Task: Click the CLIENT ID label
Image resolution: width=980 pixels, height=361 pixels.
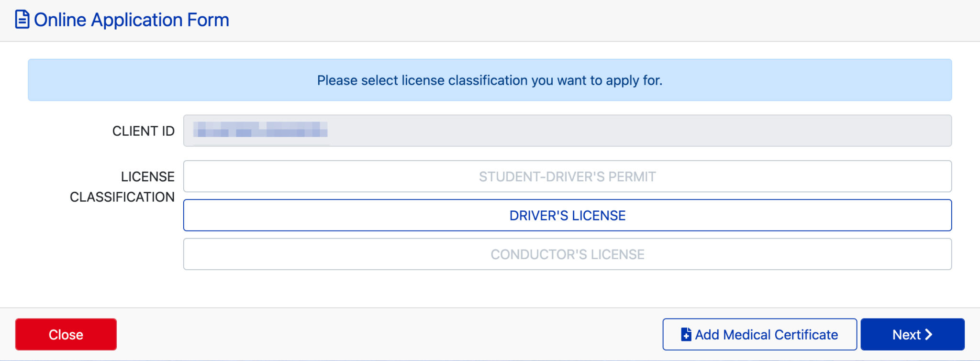Action: tap(143, 131)
